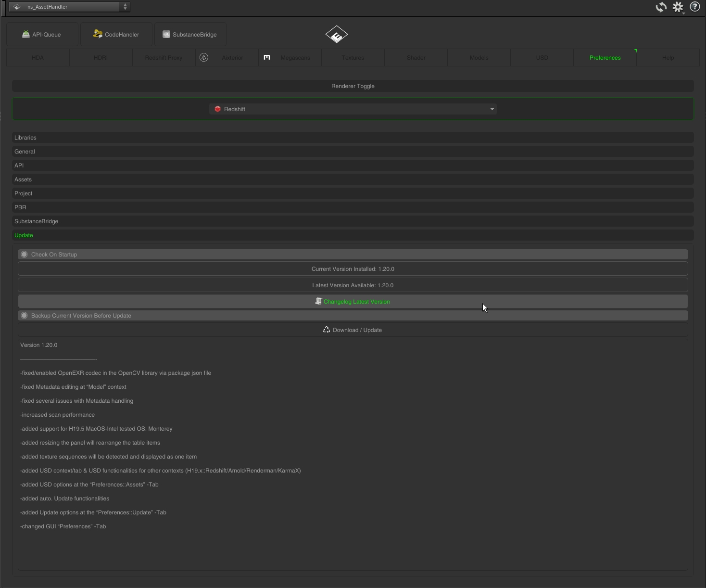Switch to the Megascans tab
Screen dimensions: 706x588
pos(295,58)
